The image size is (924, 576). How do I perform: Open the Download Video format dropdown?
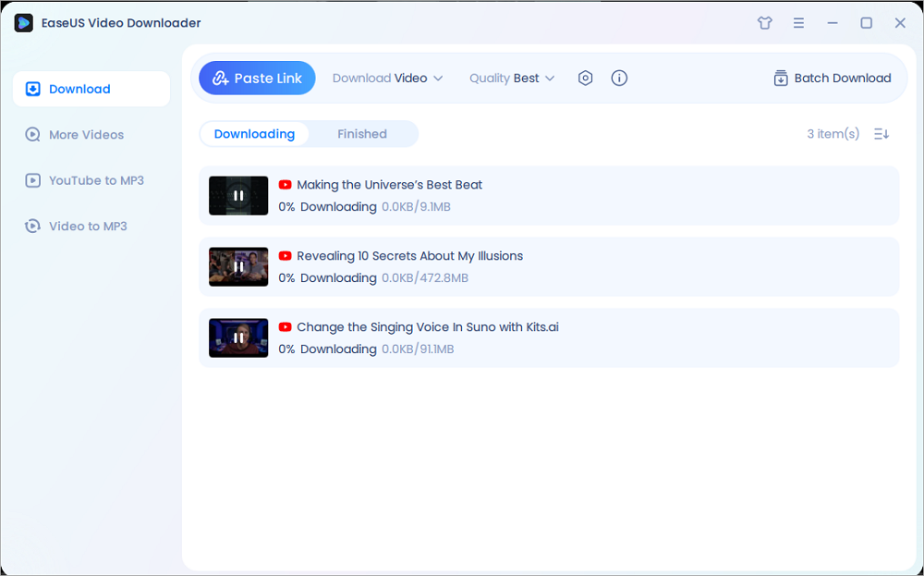point(387,78)
